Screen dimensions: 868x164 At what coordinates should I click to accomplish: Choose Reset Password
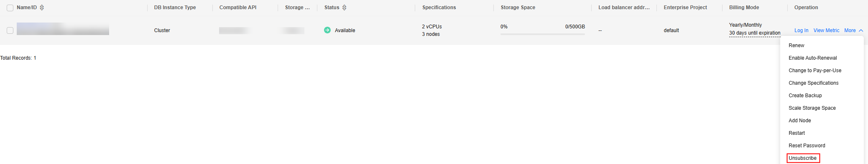coord(807,146)
